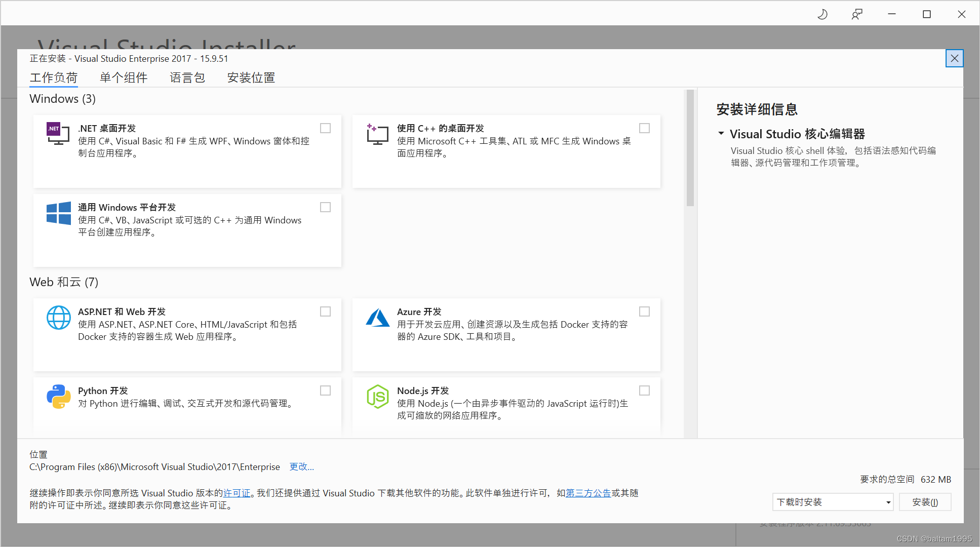The image size is (980, 547).
Task: Switch to the 安装位置 tab
Action: 251,77
